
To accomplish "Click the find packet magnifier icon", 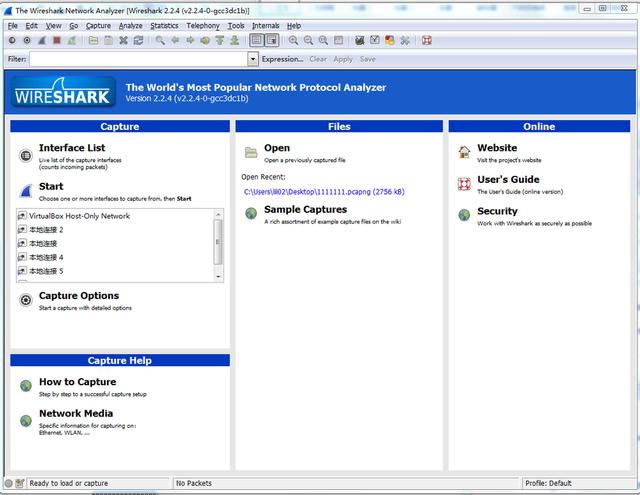I will pyautogui.click(x=160, y=40).
